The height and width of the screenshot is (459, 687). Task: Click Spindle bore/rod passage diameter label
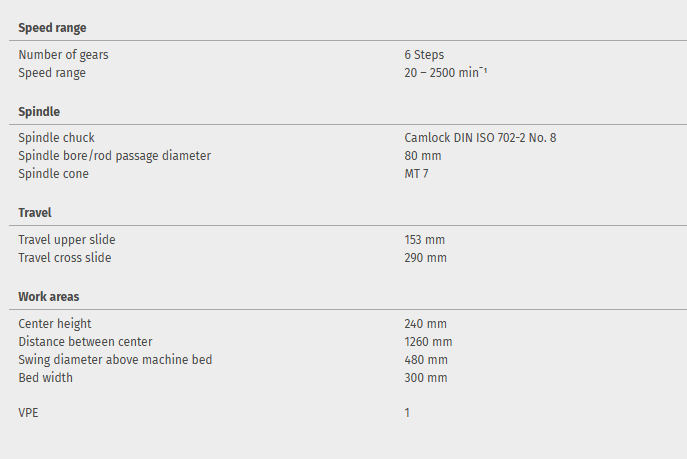coord(115,156)
